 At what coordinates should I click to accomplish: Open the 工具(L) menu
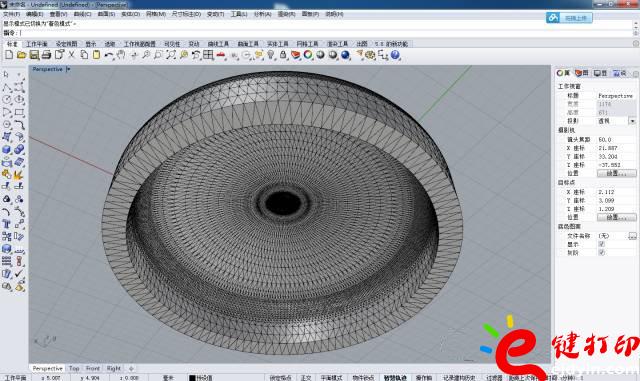pos(239,14)
